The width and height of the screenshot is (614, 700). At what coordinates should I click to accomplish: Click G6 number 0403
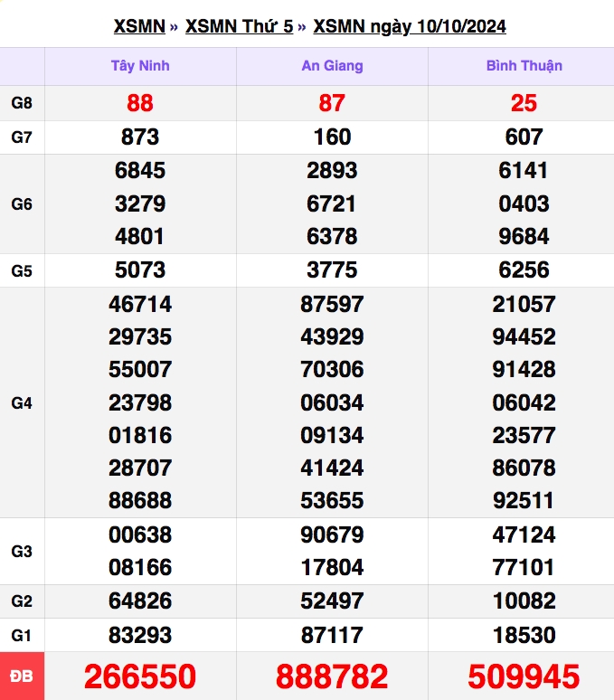pos(524,203)
